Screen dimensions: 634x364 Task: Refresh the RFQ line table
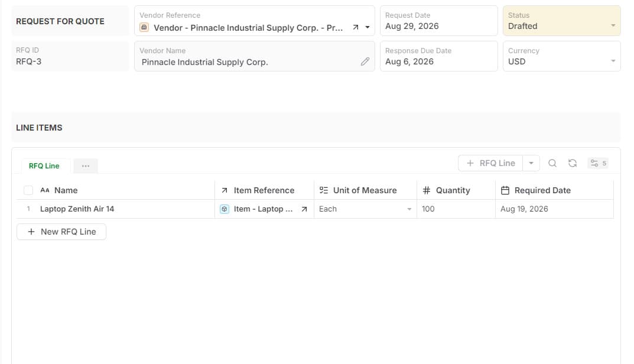point(573,163)
